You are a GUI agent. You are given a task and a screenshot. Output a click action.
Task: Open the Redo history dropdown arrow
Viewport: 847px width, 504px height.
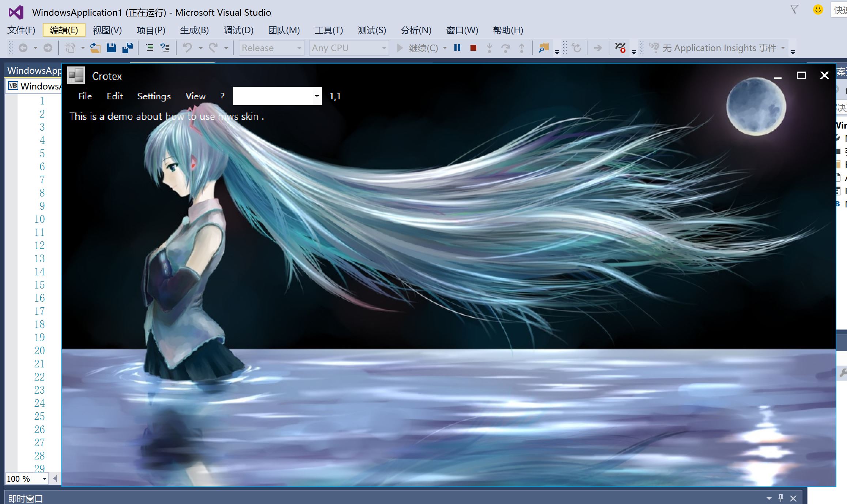[x=226, y=48]
